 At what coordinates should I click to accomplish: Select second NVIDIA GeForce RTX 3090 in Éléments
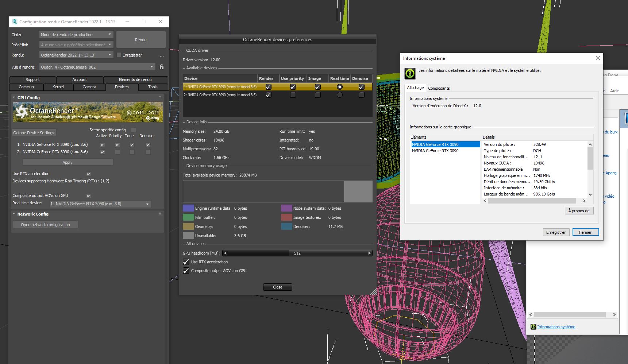(x=435, y=151)
